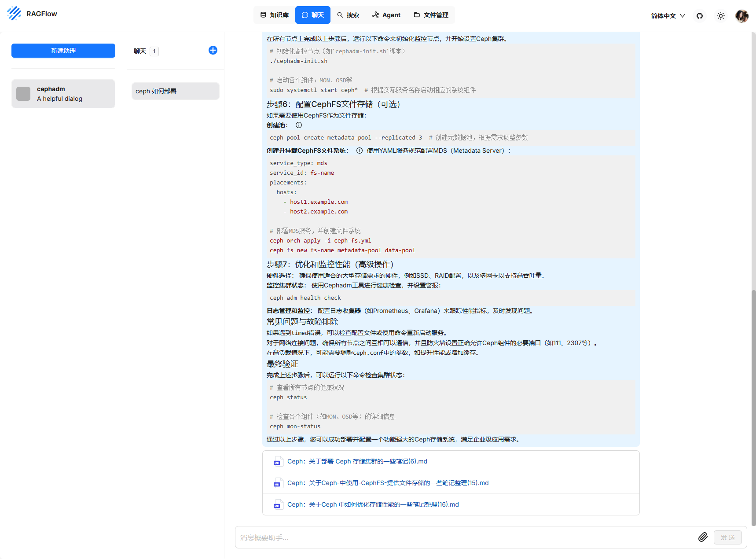Click the 新建助理 button
The height and width of the screenshot is (559, 756).
63,51
